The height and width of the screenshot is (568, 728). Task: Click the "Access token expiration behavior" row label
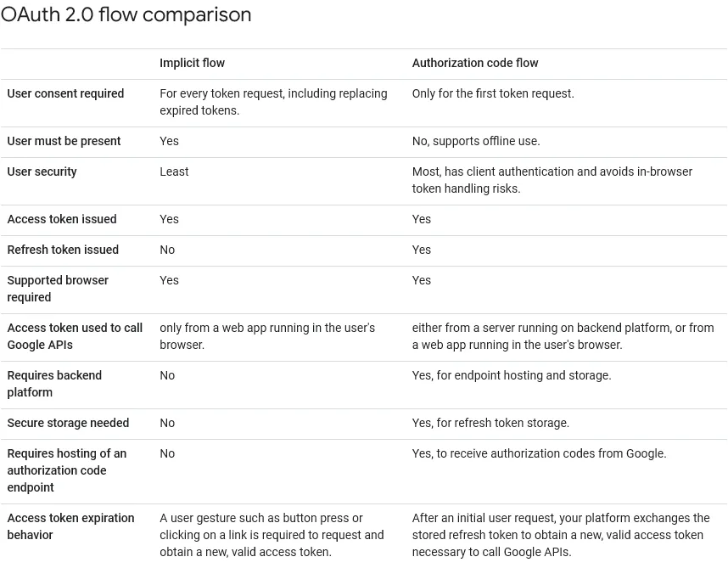point(70,526)
